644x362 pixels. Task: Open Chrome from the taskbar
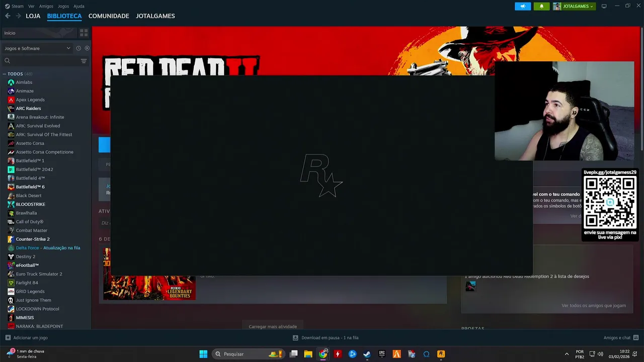[x=323, y=354]
